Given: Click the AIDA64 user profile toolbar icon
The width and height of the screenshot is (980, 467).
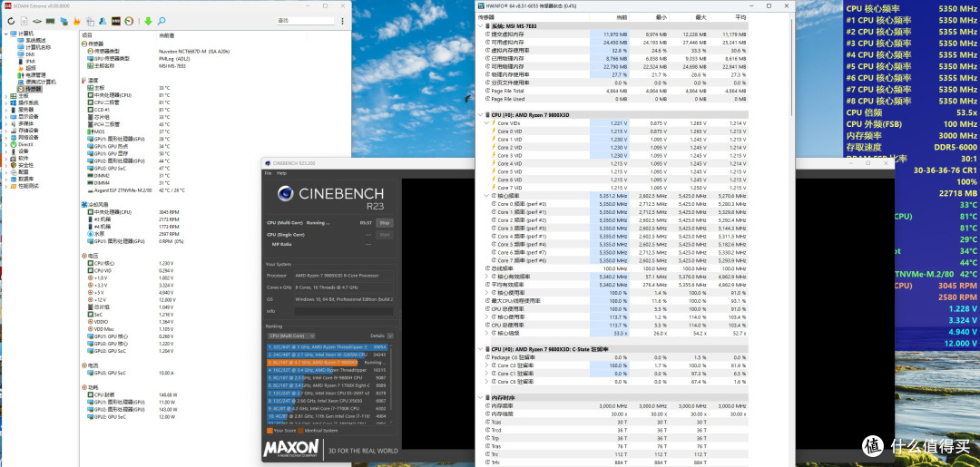Looking at the screenshot, I should coord(103,21).
